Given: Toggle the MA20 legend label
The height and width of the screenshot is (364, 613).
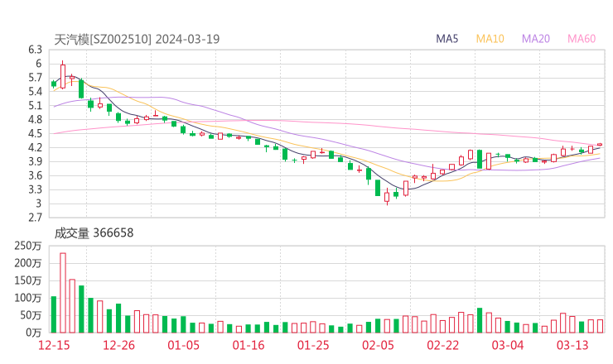Looking at the screenshot, I should coord(535,39).
